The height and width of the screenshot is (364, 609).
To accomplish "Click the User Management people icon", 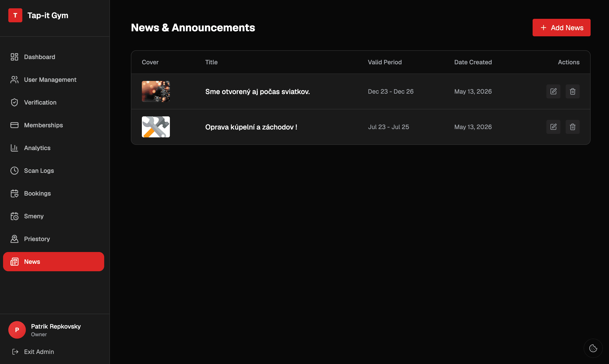I will 14,80.
